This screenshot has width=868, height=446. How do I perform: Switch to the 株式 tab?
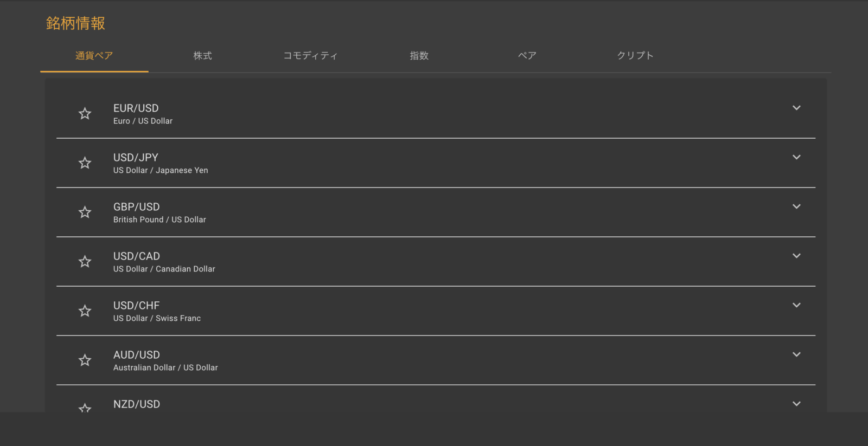click(202, 56)
